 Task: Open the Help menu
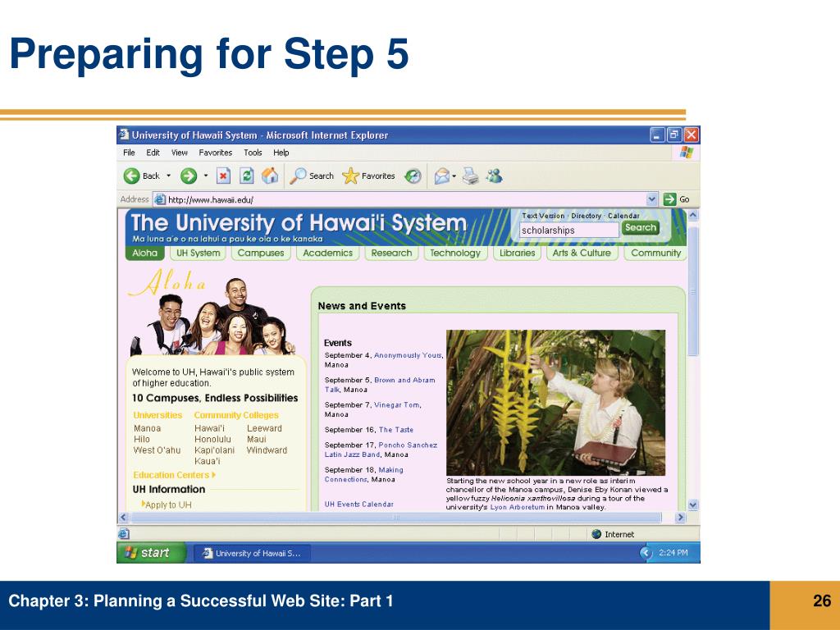[x=281, y=153]
